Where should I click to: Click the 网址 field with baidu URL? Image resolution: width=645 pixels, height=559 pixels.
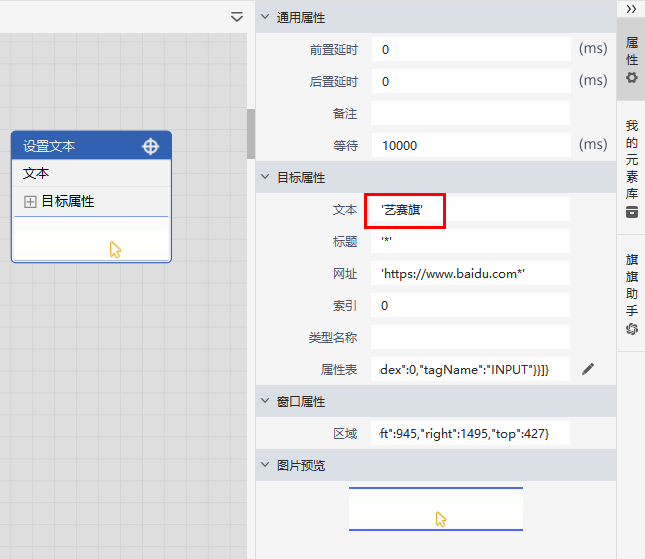click(x=470, y=273)
